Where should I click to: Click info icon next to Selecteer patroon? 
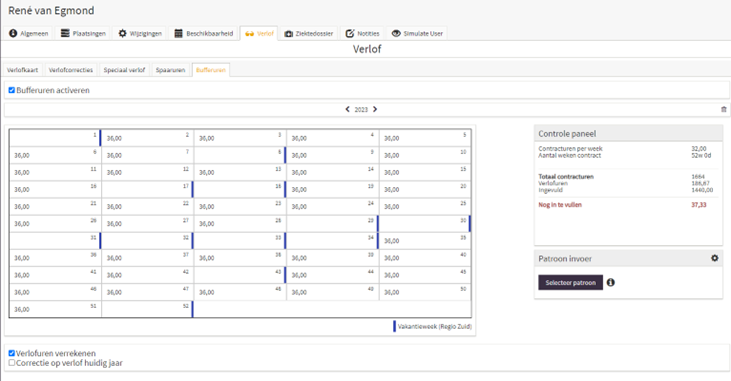[611, 282]
